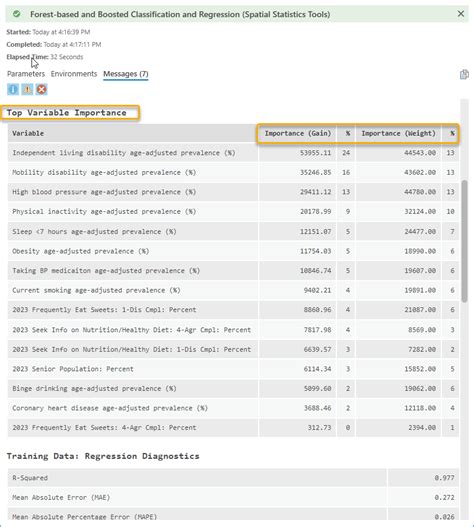Click the vertical scrollbar thumb
The width and height of the screenshot is (474, 527).
click(x=464, y=241)
